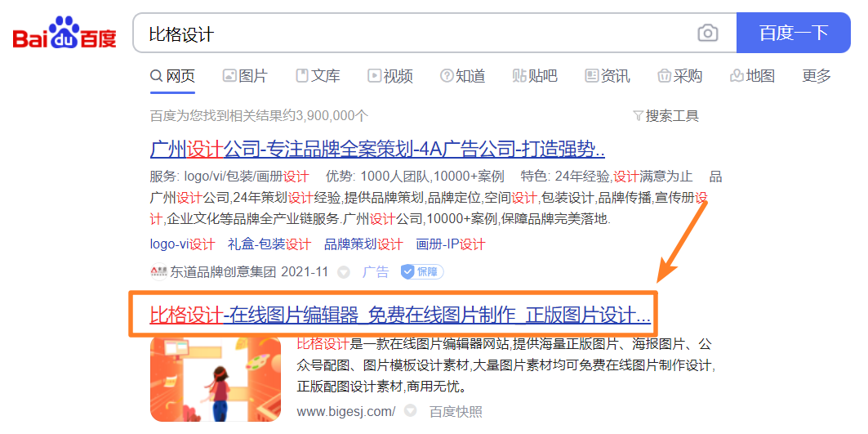Expand the 更多 more menu
The width and height of the screenshot is (868, 434).
817,76
